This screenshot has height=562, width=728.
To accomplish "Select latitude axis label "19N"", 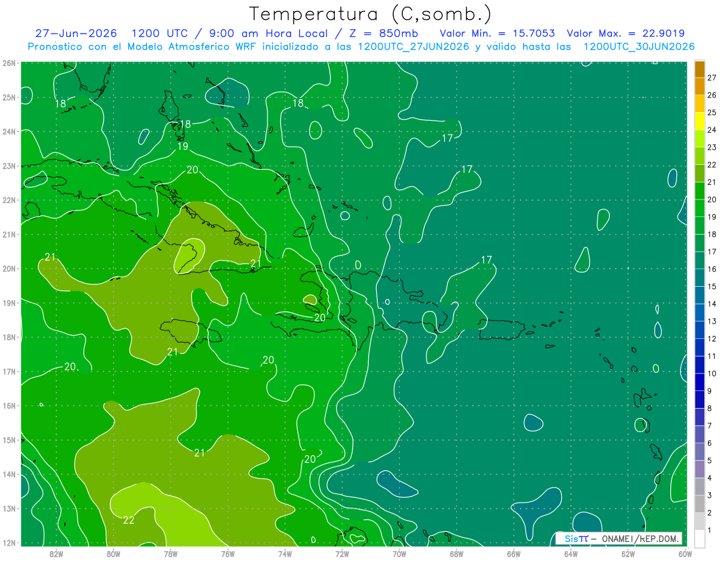I will pos(9,303).
